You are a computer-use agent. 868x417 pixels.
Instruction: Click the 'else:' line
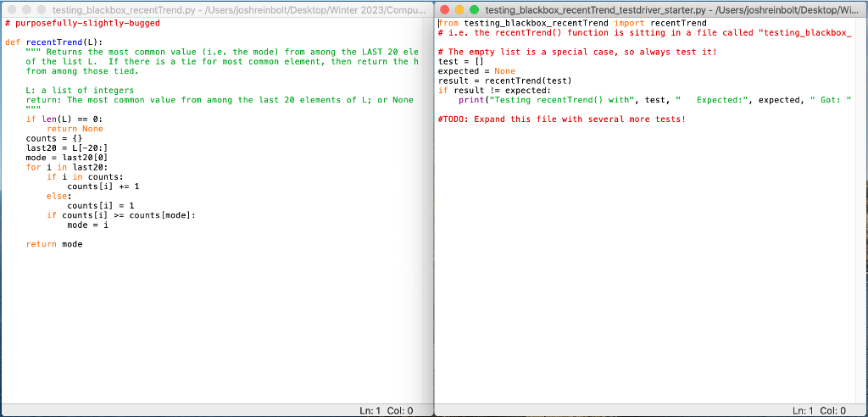point(59,196)
